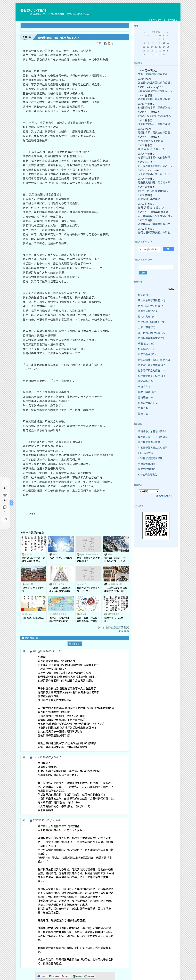Open blog title 基督教小小羊園地
The height and width of the screenshot is (980, 196).
[33, 10]
